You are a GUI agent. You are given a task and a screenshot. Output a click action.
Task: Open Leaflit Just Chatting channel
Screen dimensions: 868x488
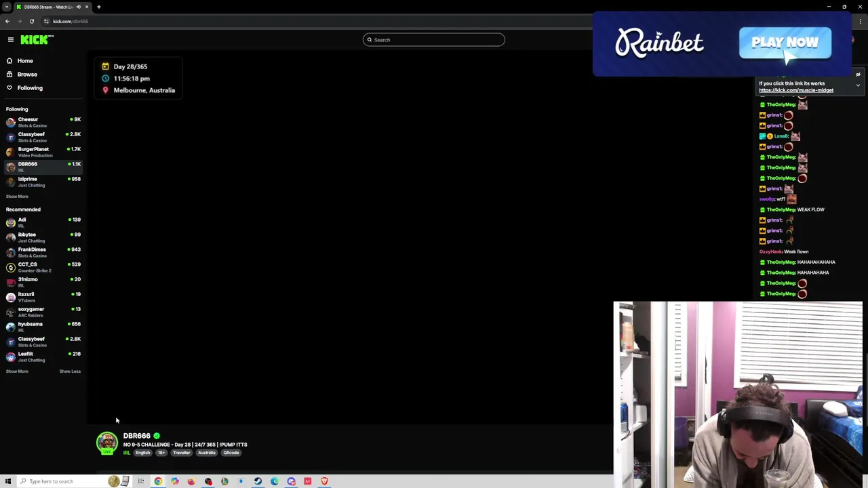pyautogui.click(x=43, y=357)
